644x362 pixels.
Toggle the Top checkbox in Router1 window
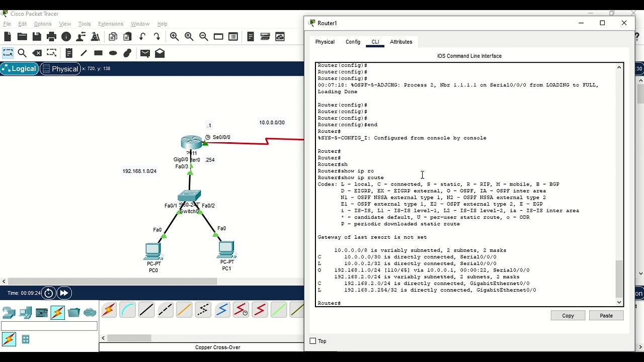313,341
